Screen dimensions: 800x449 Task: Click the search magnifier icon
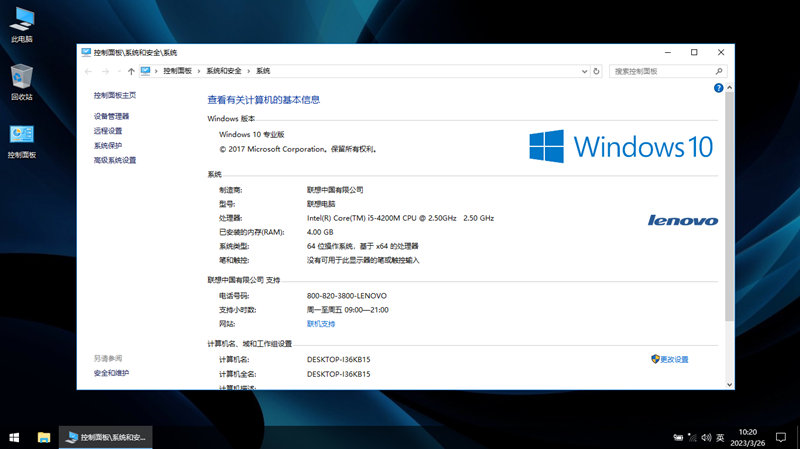pos(719,71)
